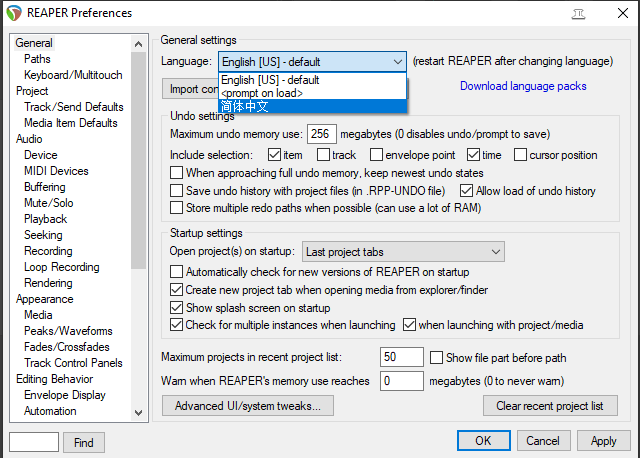Enable 'Show file part before path' checkbox
The width and height of the screenshot is (640, 458).
tap(437, 358)
